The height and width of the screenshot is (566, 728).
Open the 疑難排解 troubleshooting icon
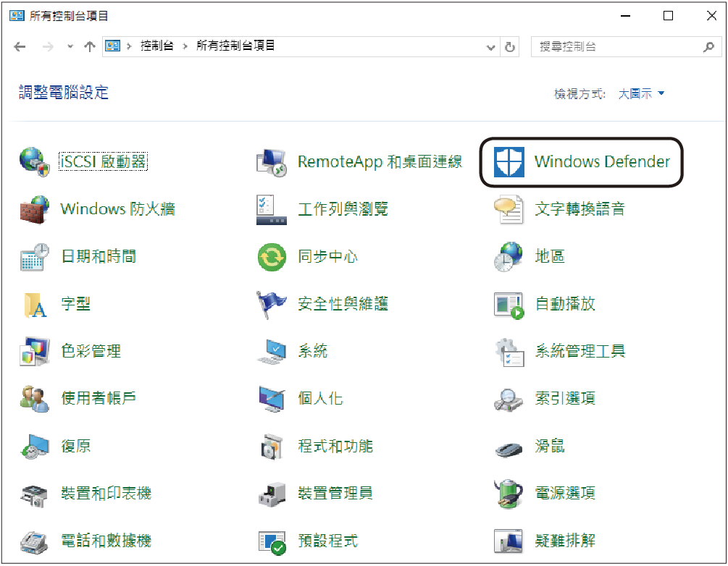[509, 541]
